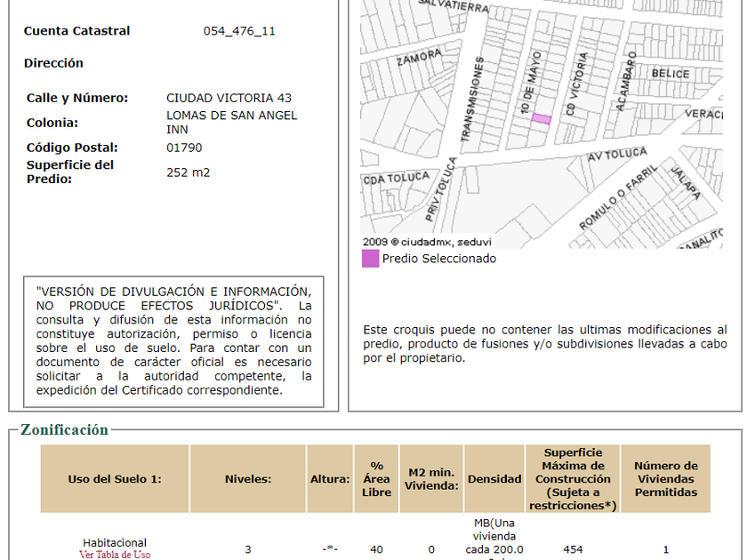Click the 'Habitacional' land use cell
The width and height of the screenshot is (747, 560).
115,543
